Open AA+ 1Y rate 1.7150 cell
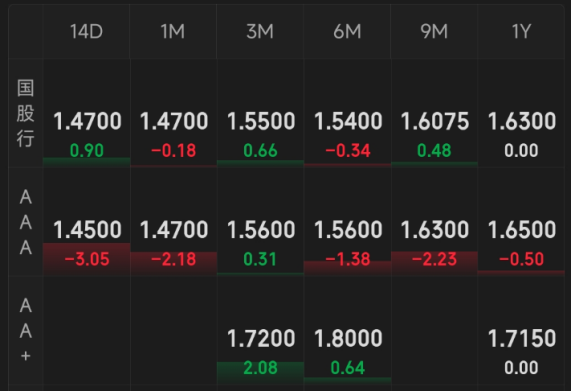This screenshot has height=391, width=572. pos(521,330)
